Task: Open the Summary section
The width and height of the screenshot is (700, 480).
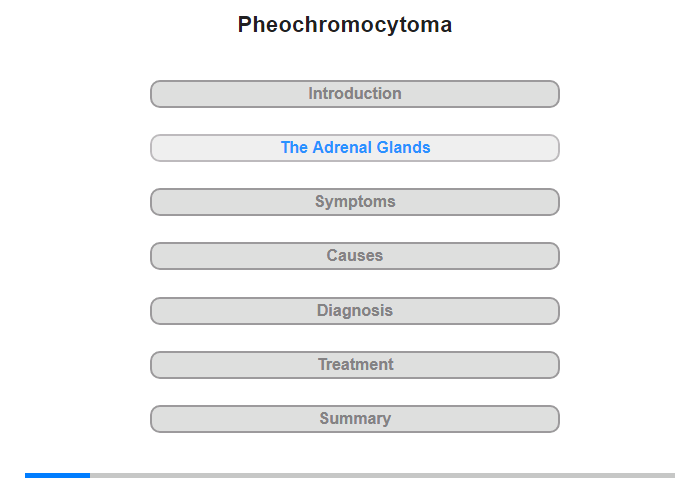Action: pos(355,419)
